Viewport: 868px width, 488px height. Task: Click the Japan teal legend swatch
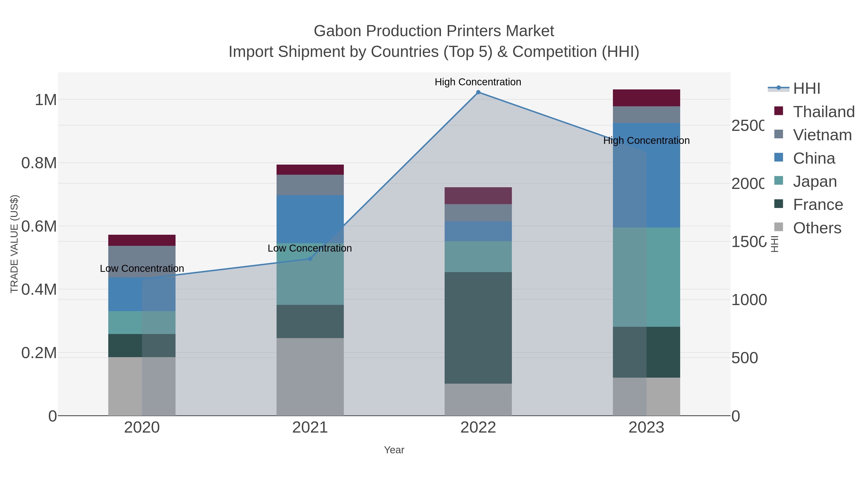point(779,180)
